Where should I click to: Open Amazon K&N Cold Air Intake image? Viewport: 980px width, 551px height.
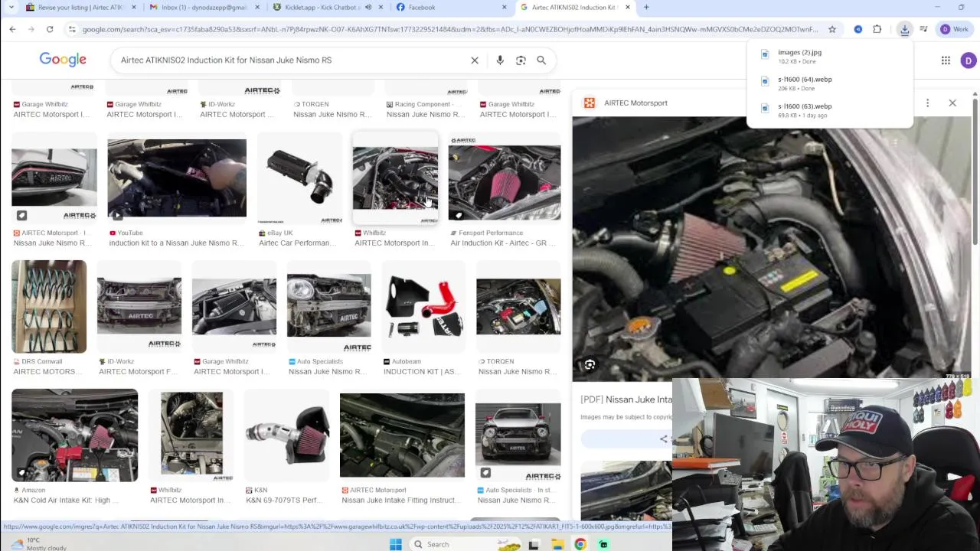click(75, 435)
